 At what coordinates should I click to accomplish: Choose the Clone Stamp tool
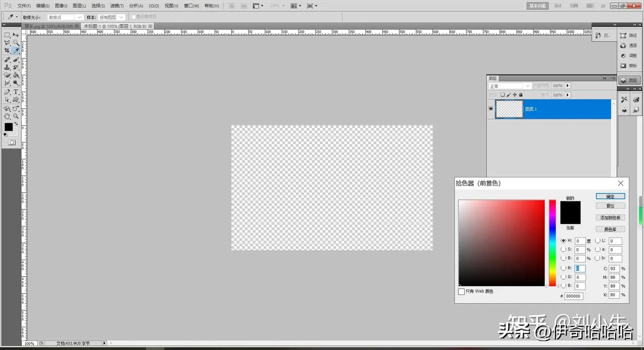tap(7, 67)
